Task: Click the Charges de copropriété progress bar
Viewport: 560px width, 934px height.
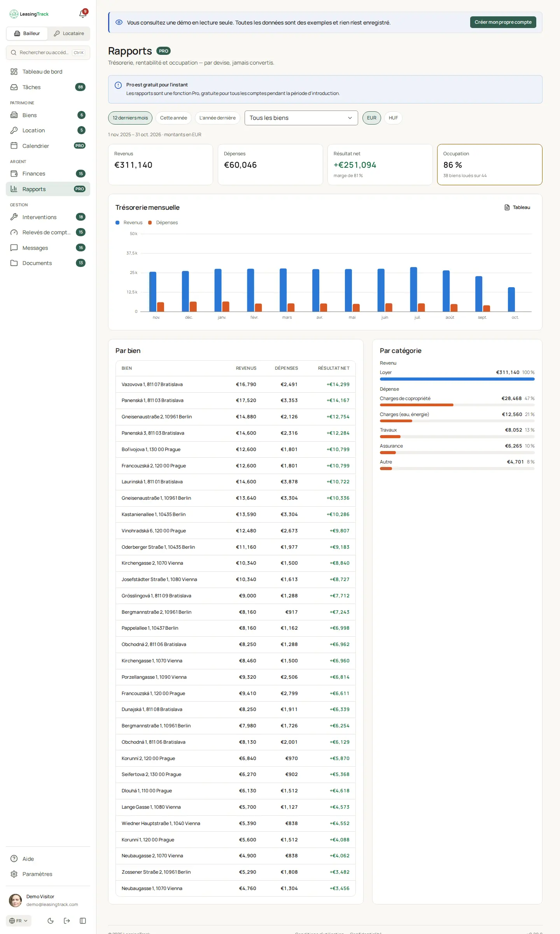Action: click(x=457, y=405)
